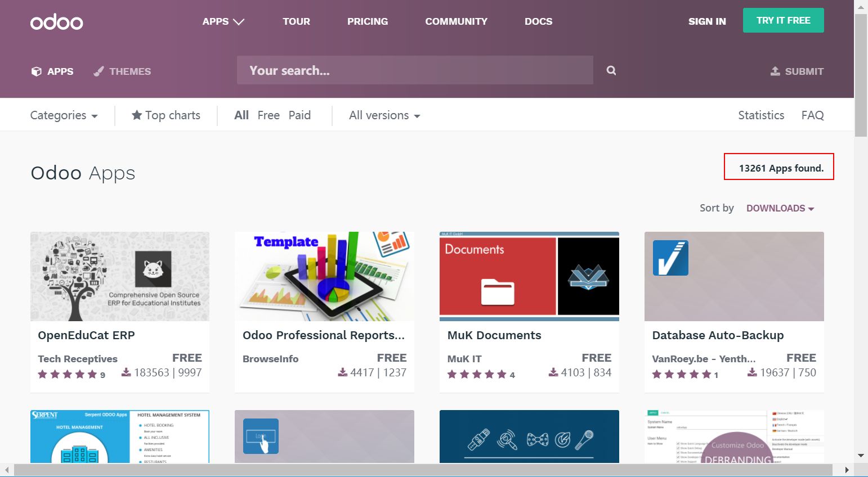Open the dark blue event icons thumbnail
868x477 pixels.
click(529, 436)
